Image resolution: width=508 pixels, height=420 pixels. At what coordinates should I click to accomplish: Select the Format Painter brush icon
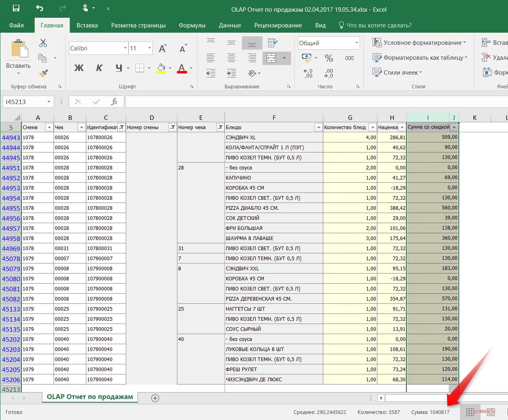point(43,73)
